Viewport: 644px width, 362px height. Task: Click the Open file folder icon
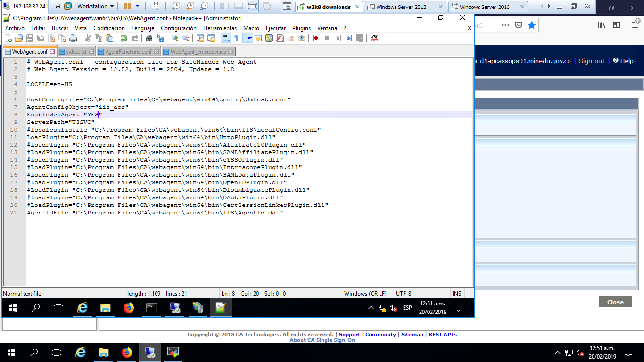tap(19, 38)
